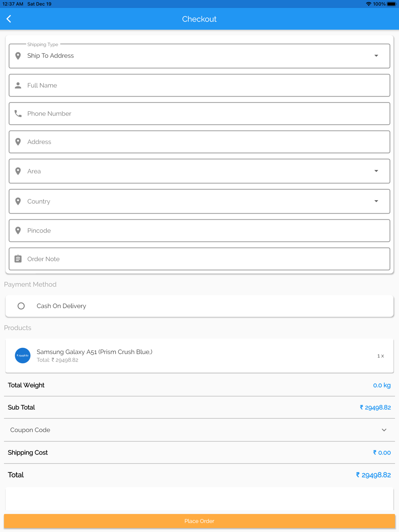Open the Country dropdown selector
This screenshot has width=399, height=532.
point(376,201)
